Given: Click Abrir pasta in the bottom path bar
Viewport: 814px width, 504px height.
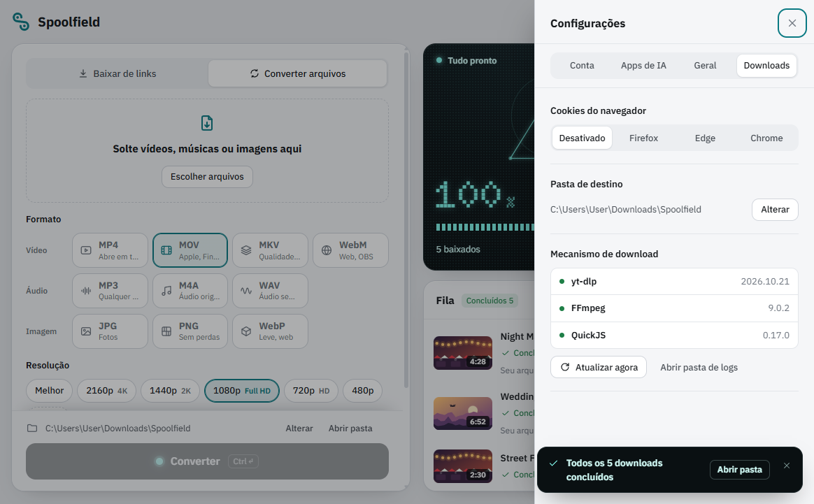Looking at the screenshot, I should [x=350, y=429].
